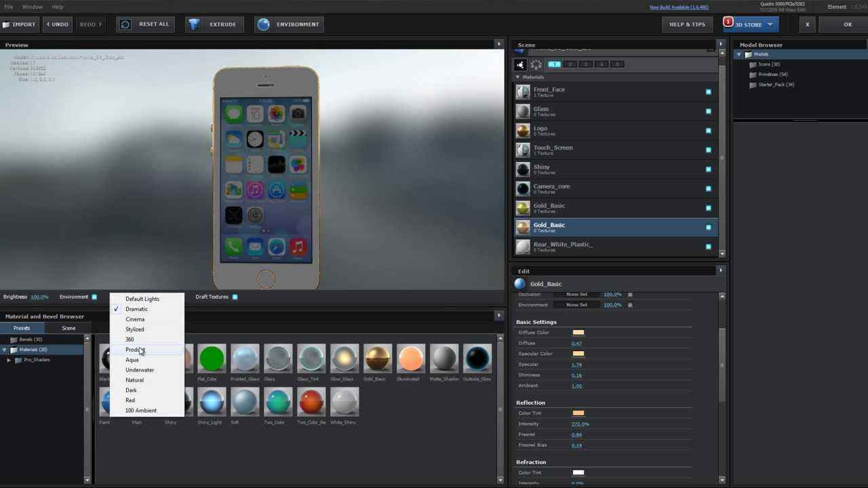The image size is (868, 488).
Task: Open the Environment globe icon
Action: click(264, 24)
